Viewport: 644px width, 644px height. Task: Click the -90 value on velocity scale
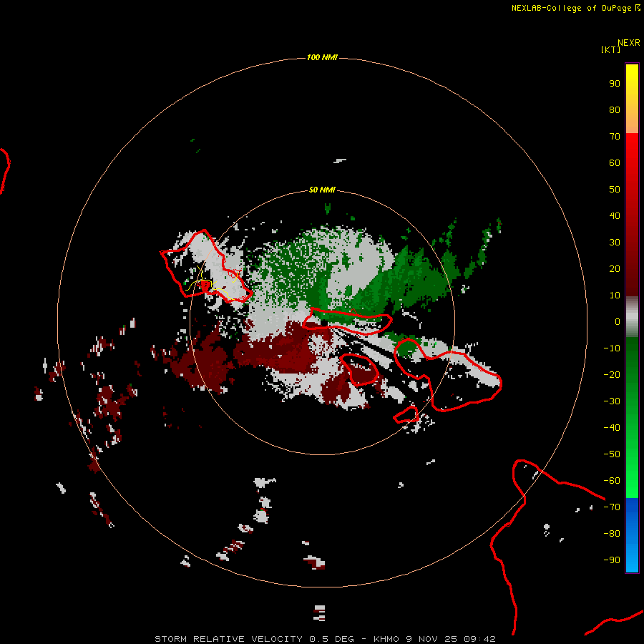(x=612, y=560)
